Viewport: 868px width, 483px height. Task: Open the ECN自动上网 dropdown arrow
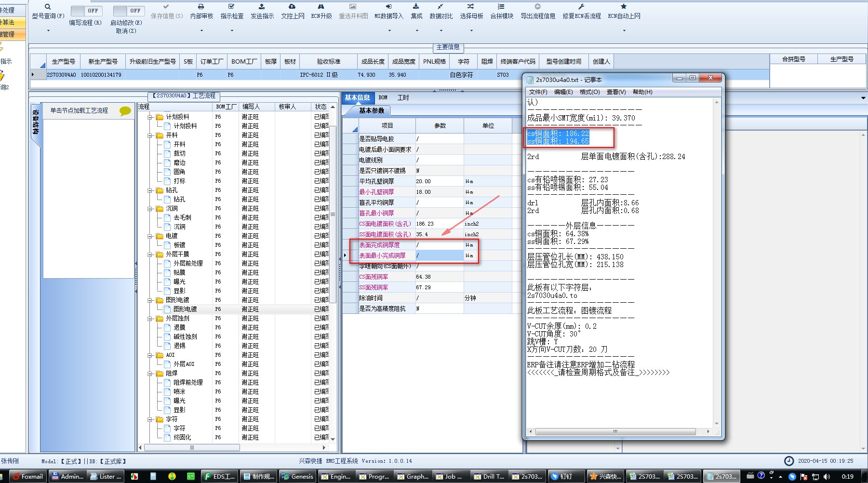click(x=624, y=31)
